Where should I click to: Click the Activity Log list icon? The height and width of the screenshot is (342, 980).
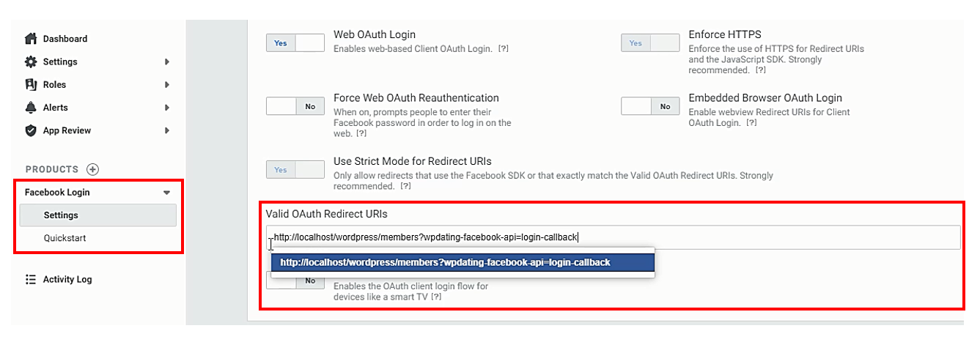click(x=31, y=279)
